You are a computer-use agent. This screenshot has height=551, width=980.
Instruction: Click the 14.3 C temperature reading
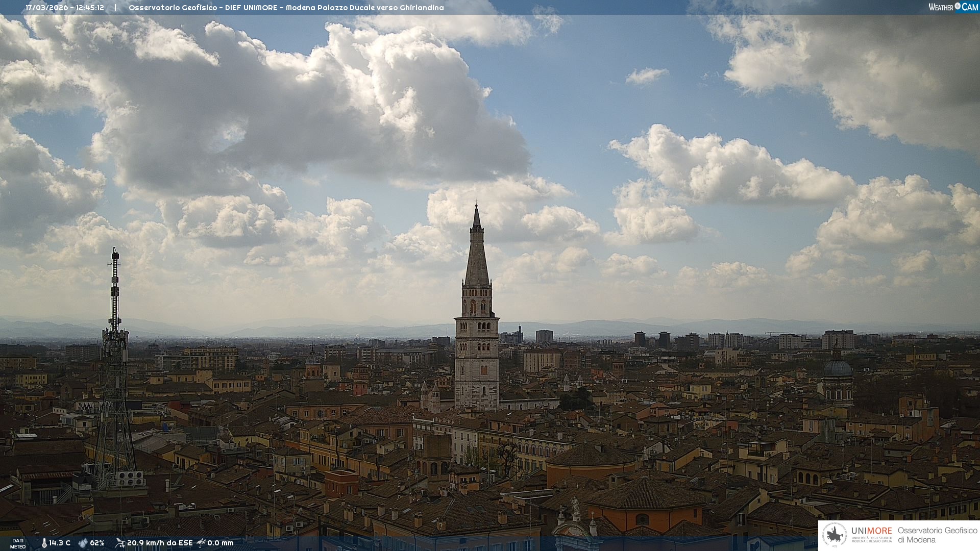60,543
